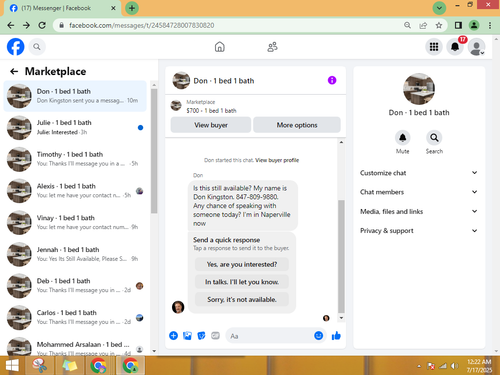500x375 pixels.
Task: Open the Facebook search magnifier
Action: tap(37, 47)
